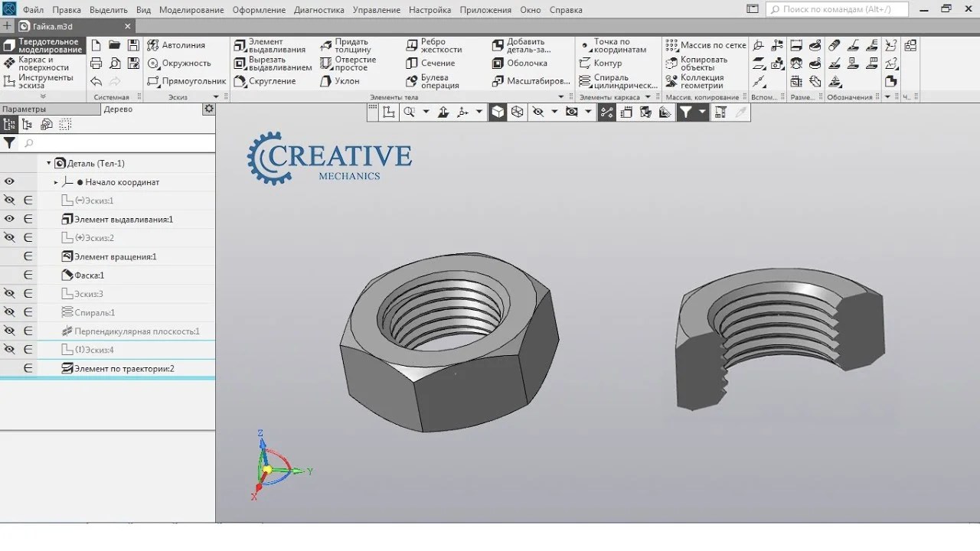The width and height of the screenshot is (980, 551).
Task: Expand the Начало координат tree node
Action: tap(56, 182)
